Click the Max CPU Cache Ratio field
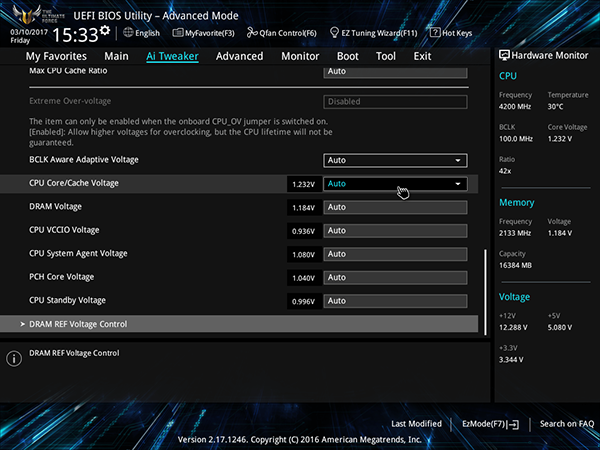 coord(395,72)
